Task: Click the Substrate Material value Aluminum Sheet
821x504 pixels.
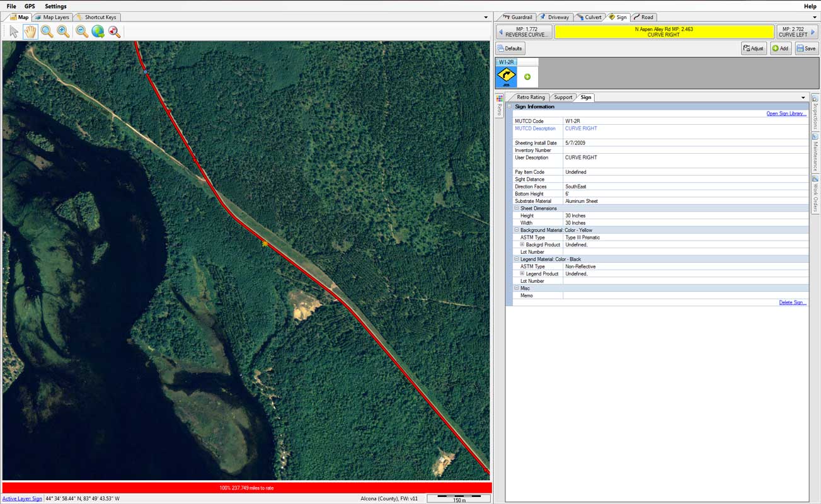Action: 582,201
